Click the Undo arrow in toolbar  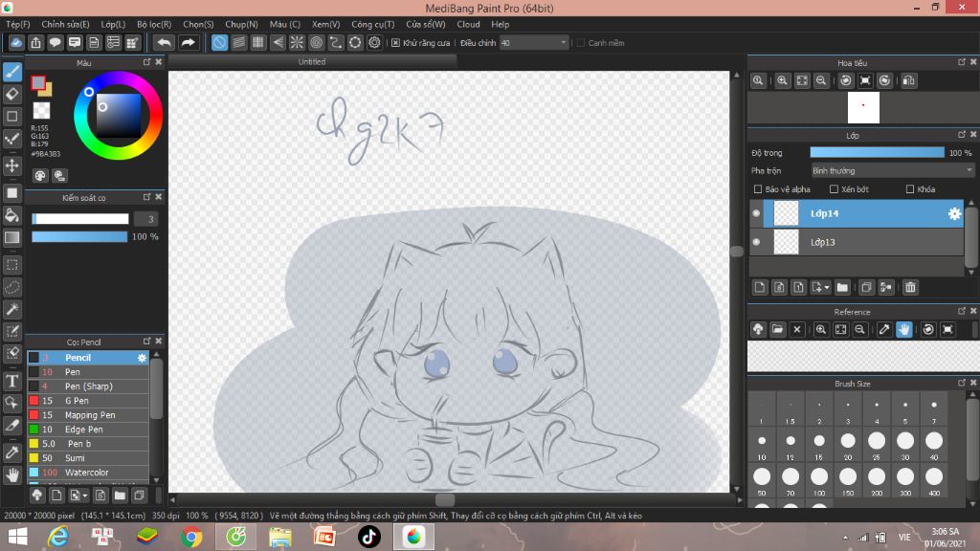[165, 42]
